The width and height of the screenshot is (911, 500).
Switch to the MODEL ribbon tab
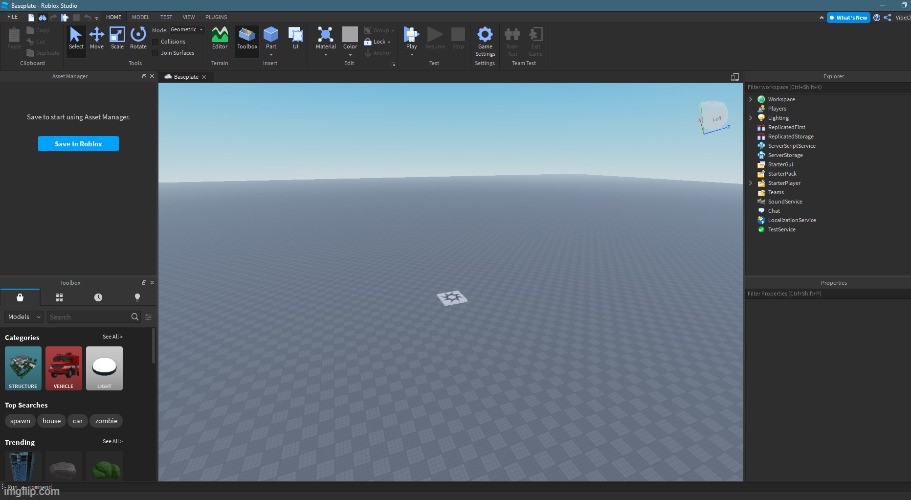pos(140,17)
